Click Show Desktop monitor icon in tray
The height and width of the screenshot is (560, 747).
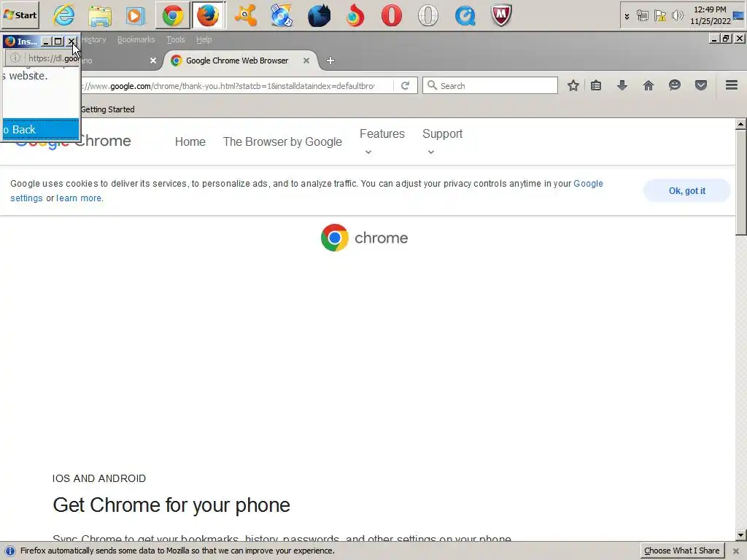(x=739, y=16)
